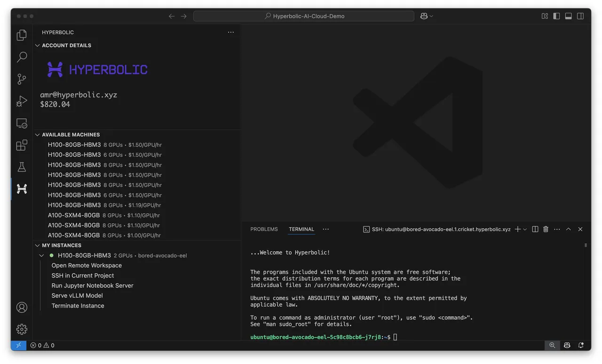Open the Copilot dropdown chevron in title bar

[431, 16]
